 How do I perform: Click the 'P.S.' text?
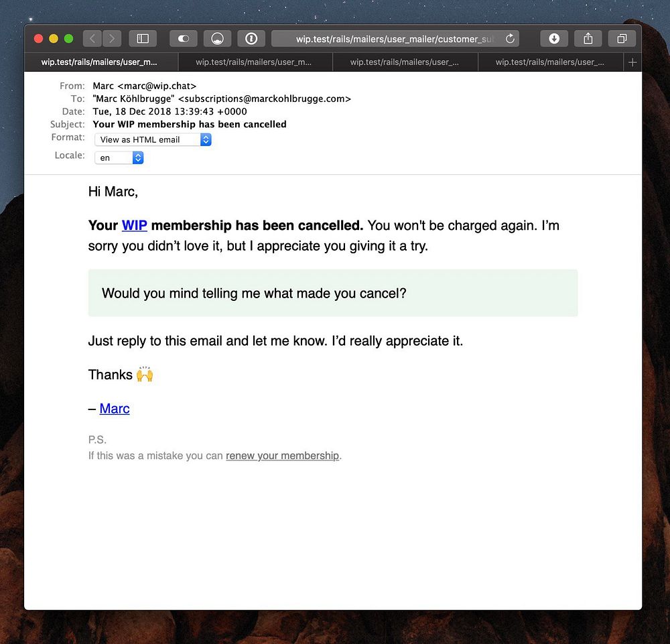pos(97,440)
